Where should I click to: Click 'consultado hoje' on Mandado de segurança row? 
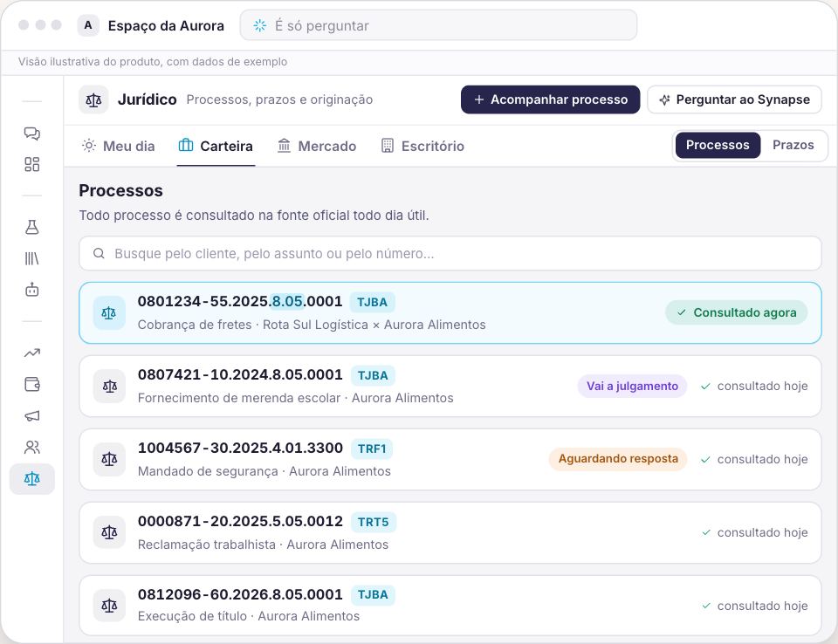click(754, 460)
